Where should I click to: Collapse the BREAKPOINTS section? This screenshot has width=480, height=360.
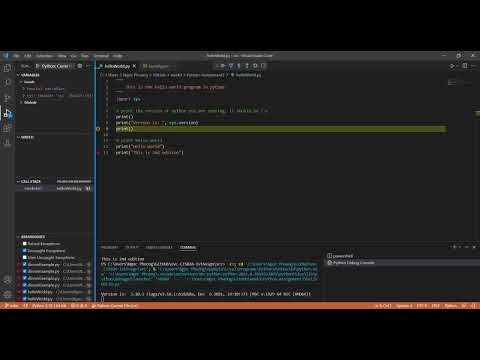pyautogui.click(x=31, y=237)
